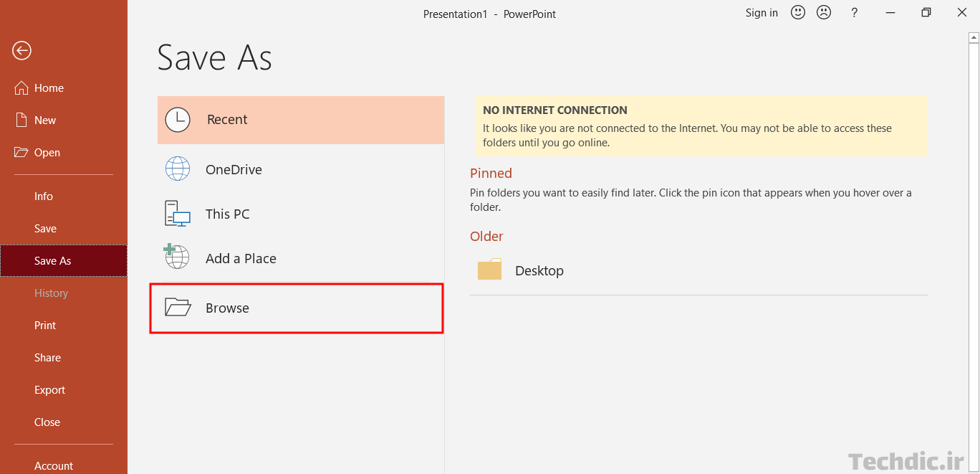
Task: Open the Home page in backstage
Action: (x=64, y=88)
